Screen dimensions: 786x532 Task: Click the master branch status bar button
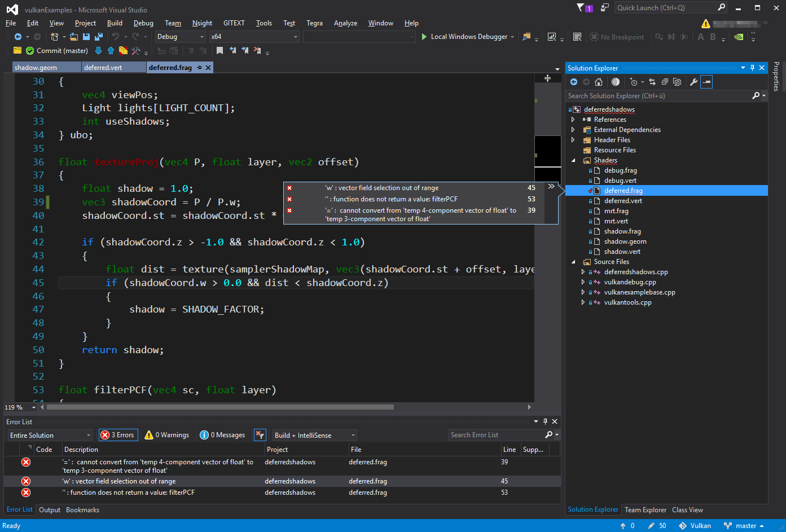745,526
